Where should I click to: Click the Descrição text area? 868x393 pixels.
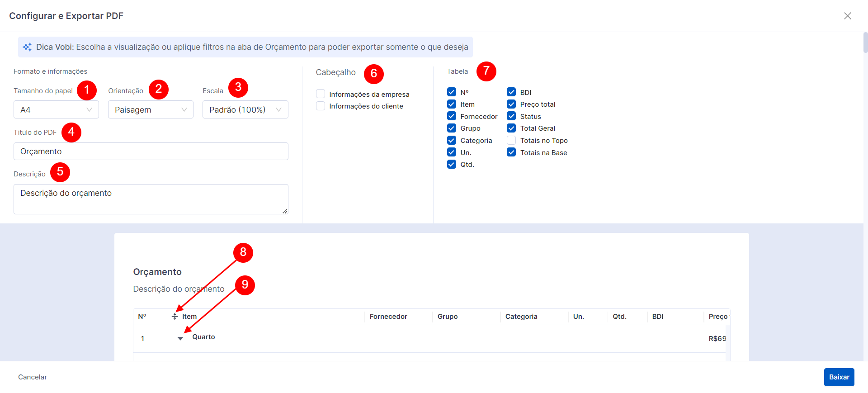coord(151,199)
